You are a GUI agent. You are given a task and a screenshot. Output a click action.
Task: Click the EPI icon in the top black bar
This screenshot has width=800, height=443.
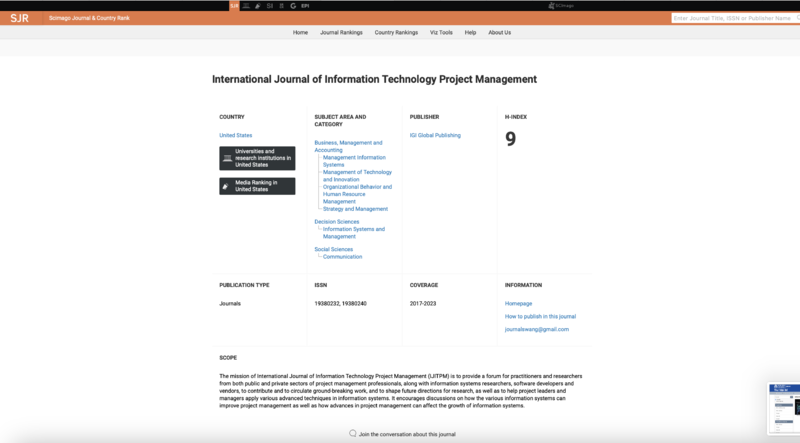point(305,5)
